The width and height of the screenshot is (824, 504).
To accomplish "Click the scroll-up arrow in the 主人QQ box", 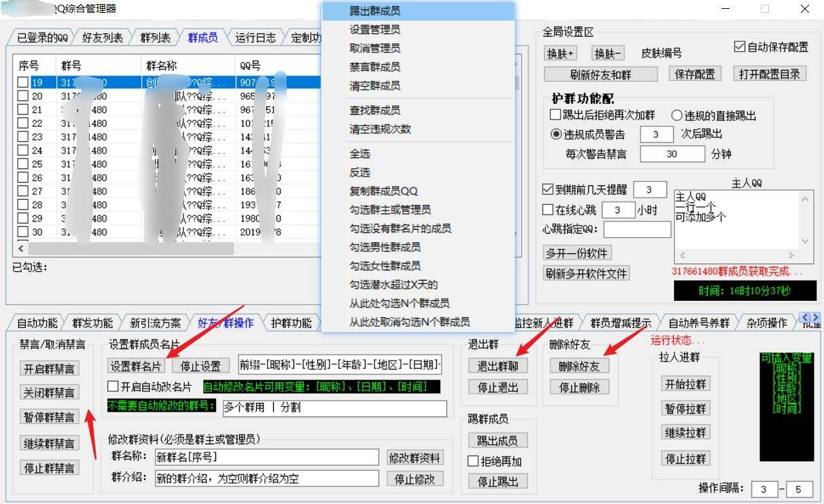I will 806,198.
